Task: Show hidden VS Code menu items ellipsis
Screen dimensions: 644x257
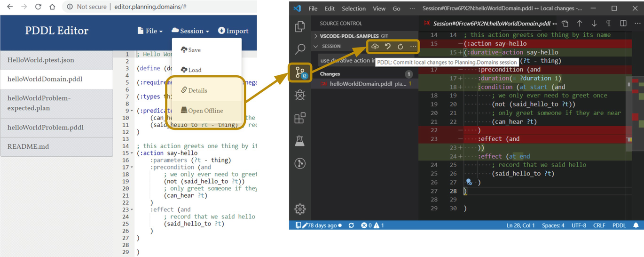Action: point(412,8)
